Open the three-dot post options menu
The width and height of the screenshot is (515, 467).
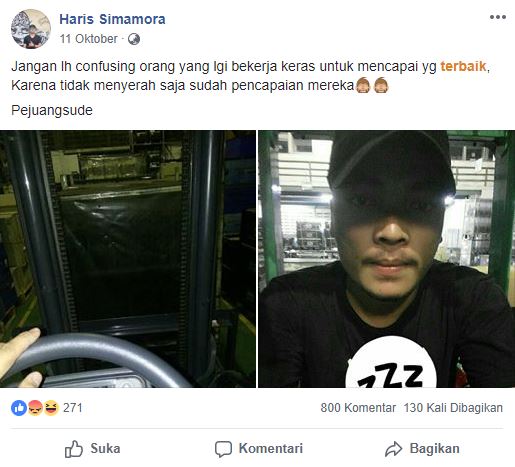(498, 17)
